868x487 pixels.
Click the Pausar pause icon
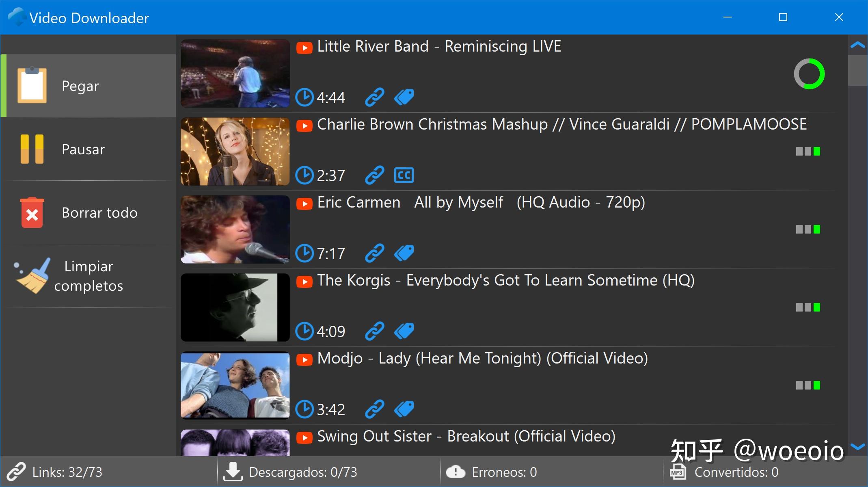32,149
